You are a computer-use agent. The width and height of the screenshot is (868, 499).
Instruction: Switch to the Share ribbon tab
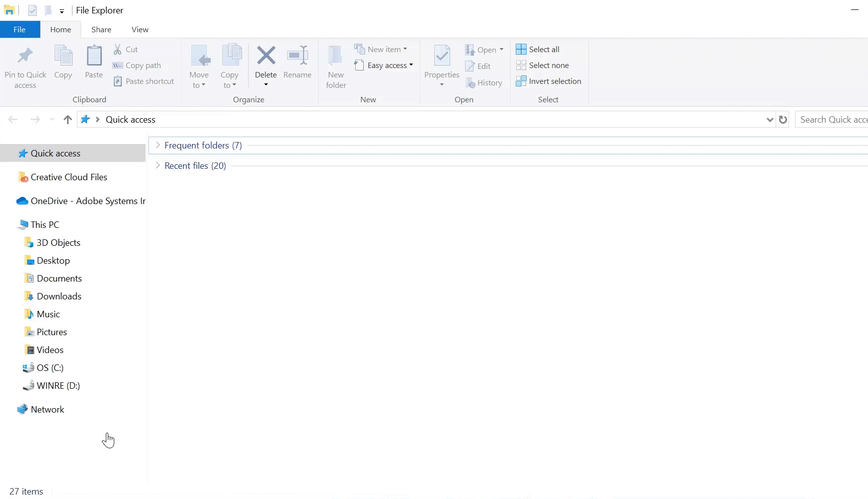click(101, 30)
